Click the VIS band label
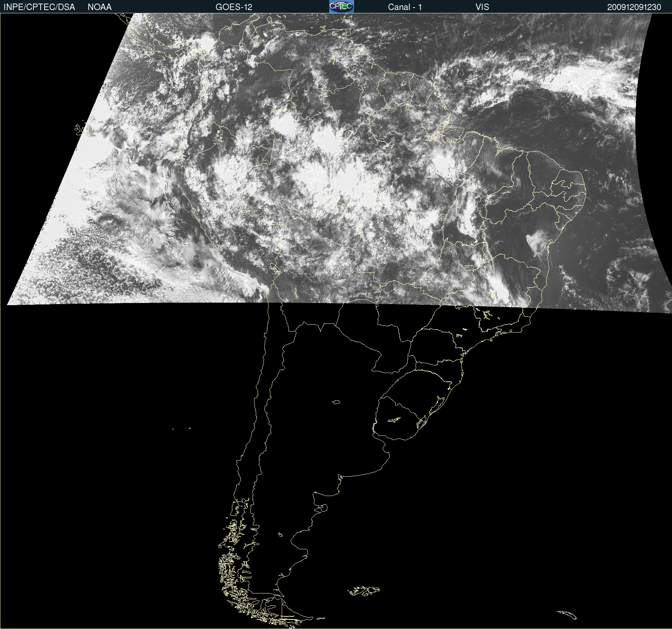This screenshot has width=672, height=629. coord(482,7)
